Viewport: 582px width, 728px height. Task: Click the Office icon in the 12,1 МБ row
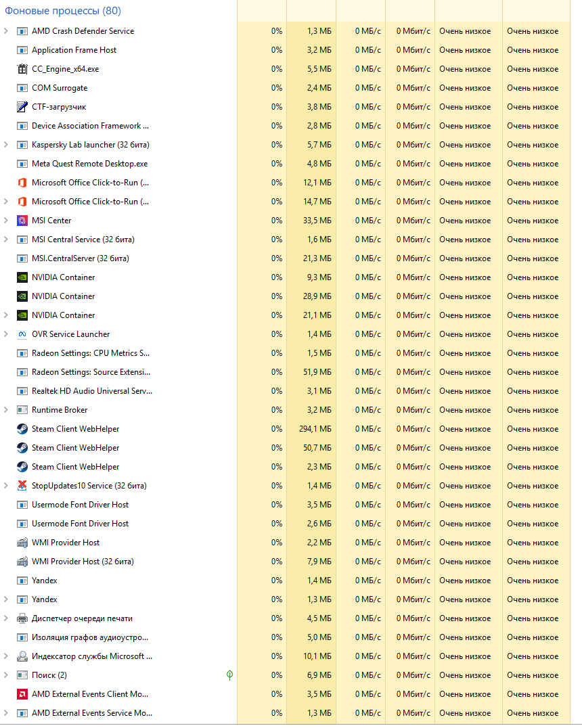click(22, 183)
